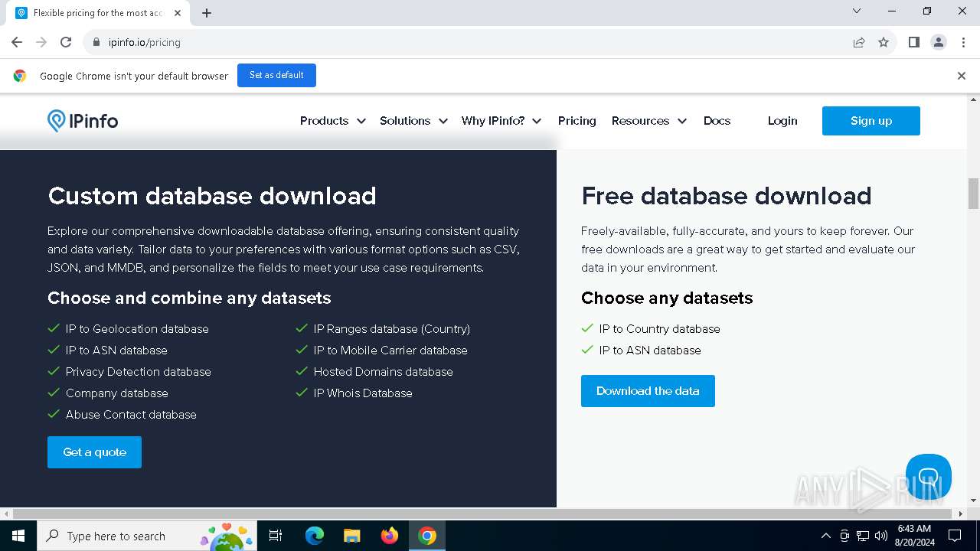Launch Microsoft Edge from the taskbar
Viewport: 980px width, 551px height.
click(x=315, y=536)
